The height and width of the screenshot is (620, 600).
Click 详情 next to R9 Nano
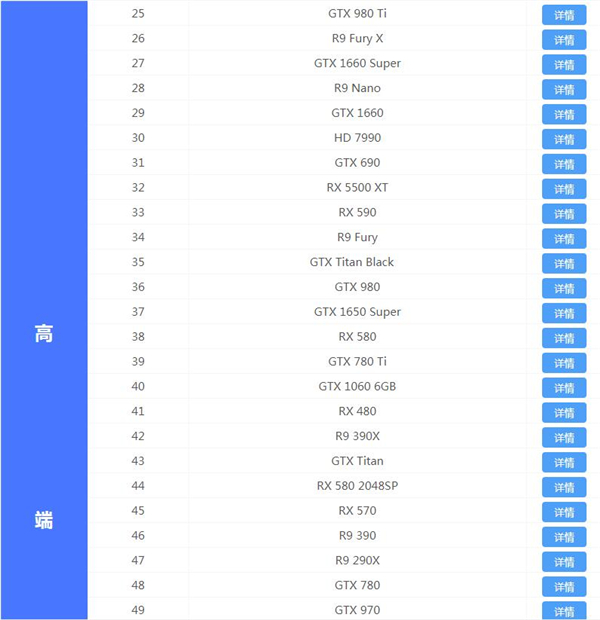pos(564,90)
